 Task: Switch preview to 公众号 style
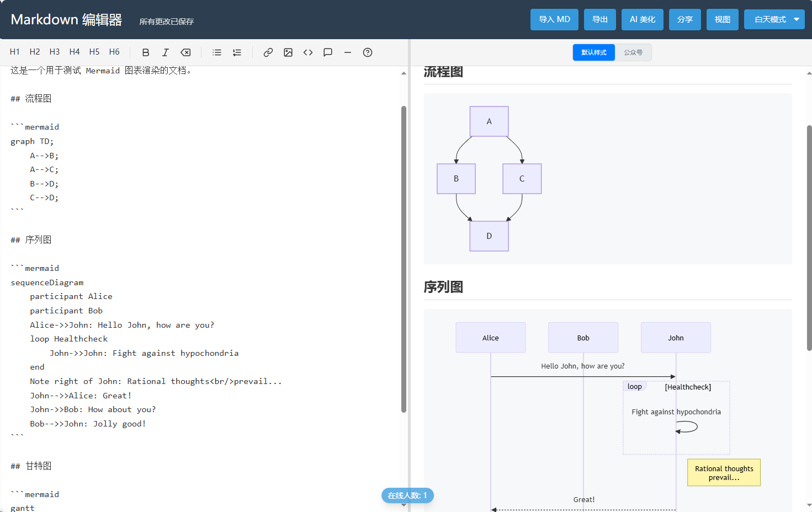(633, 52)
